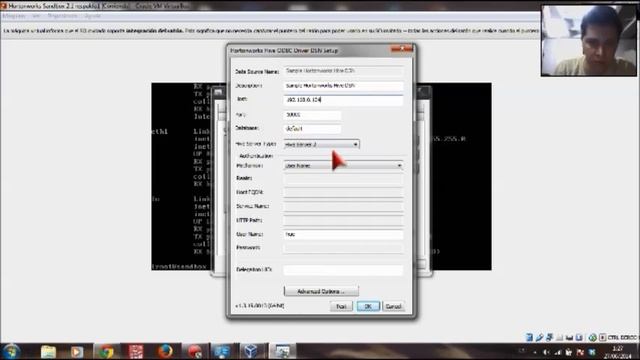Open the Hive Server Type dropdown
640x360 pixels.
322,144
